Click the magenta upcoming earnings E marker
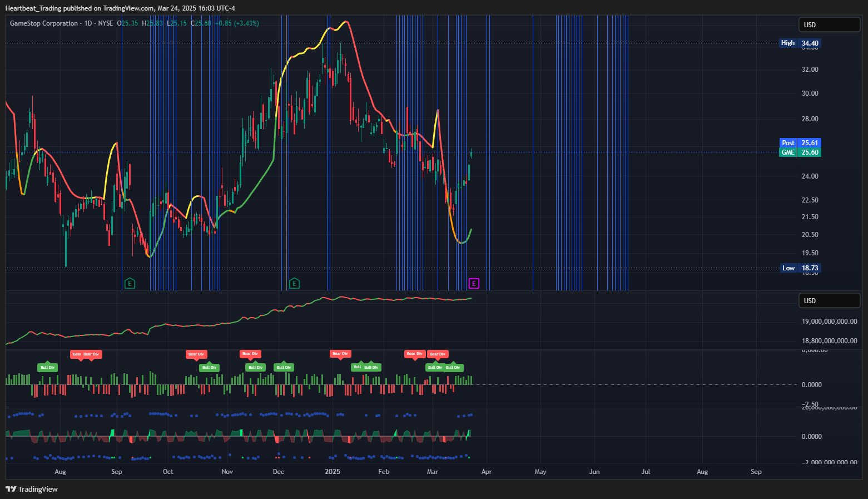The width and height of the screenshot is (868, 499). pos(474,284)
